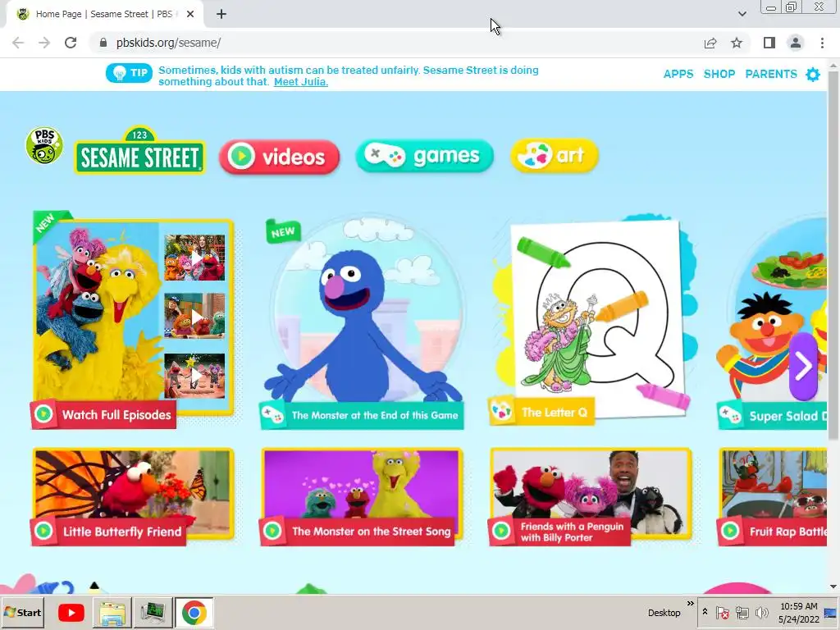Click the Desktop toolbar label
Viewport: 840px width, 630px height.
click(664, 612)
